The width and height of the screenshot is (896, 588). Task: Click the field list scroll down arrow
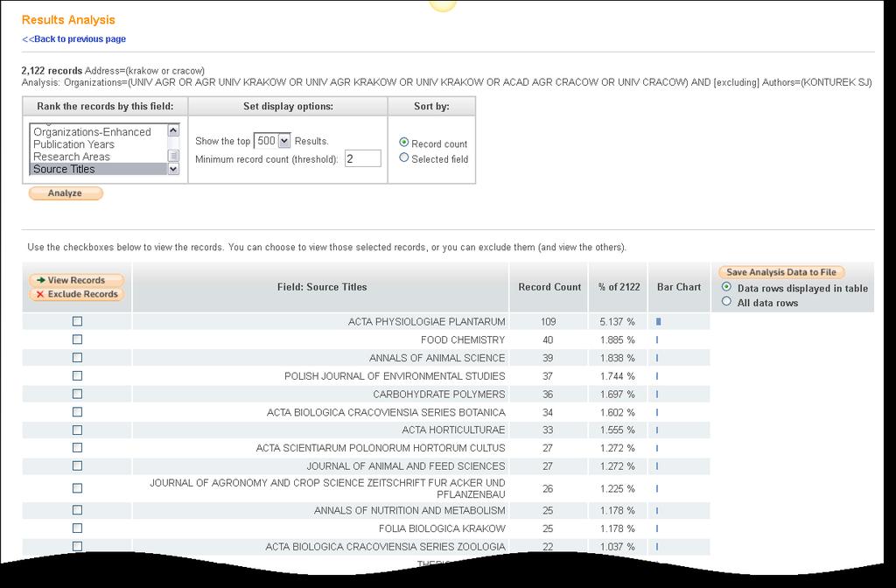coord(173,169)
